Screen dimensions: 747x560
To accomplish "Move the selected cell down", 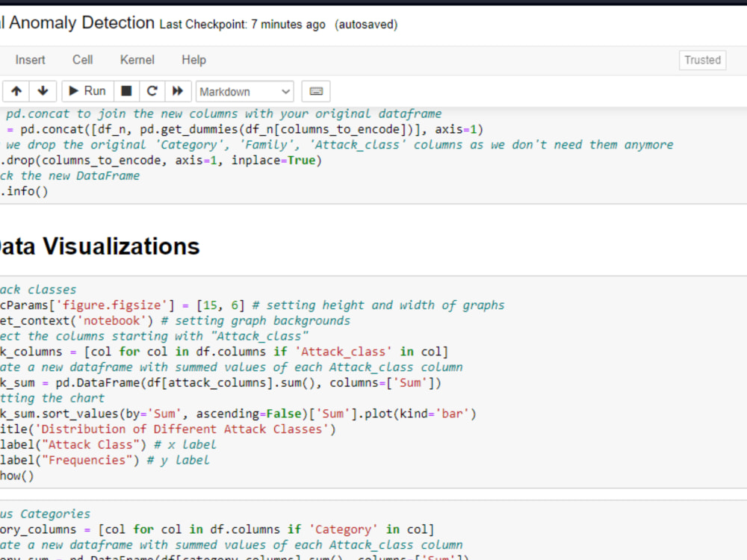I will click(43, 90).
